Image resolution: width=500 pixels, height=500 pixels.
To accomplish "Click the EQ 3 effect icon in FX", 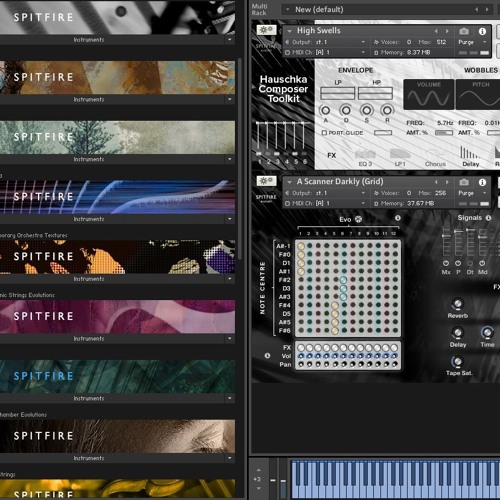I will click(365, 154).
